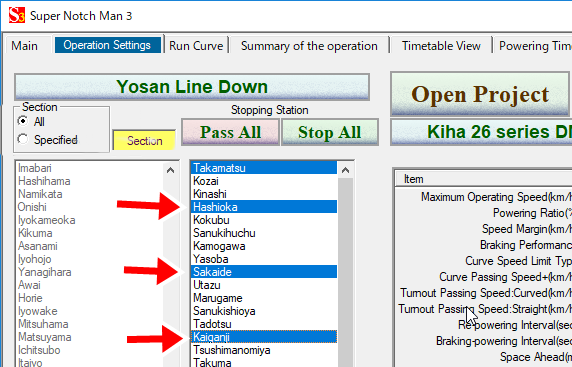Click the Braking-powering Interval row

point(484,341)
